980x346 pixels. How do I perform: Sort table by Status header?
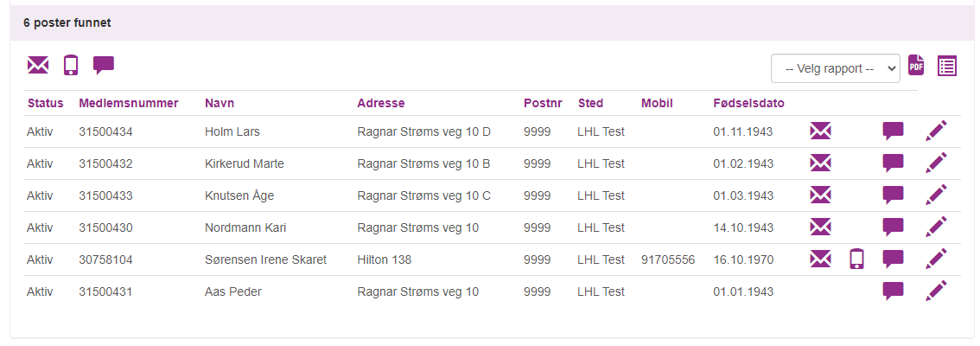pos(46,103)
